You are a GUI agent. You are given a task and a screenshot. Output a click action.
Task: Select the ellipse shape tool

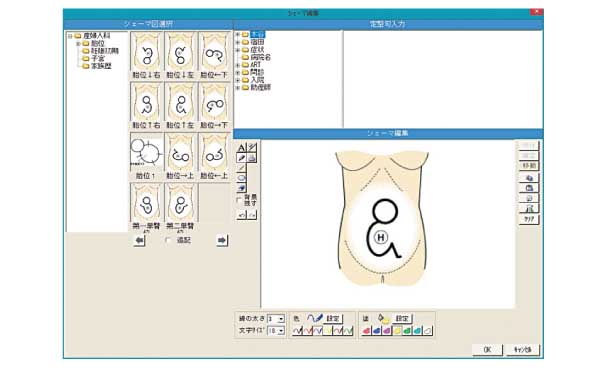tap(241, 178)
